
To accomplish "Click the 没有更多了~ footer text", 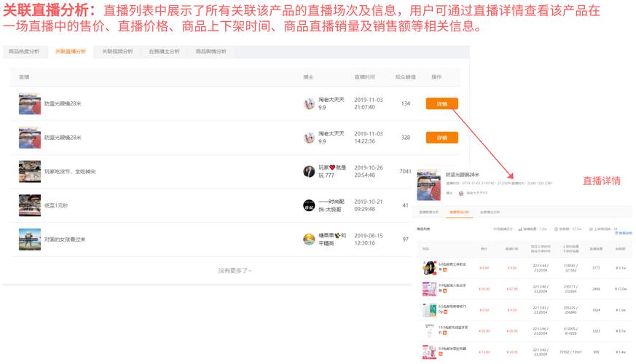I will (x=235, y=270).
